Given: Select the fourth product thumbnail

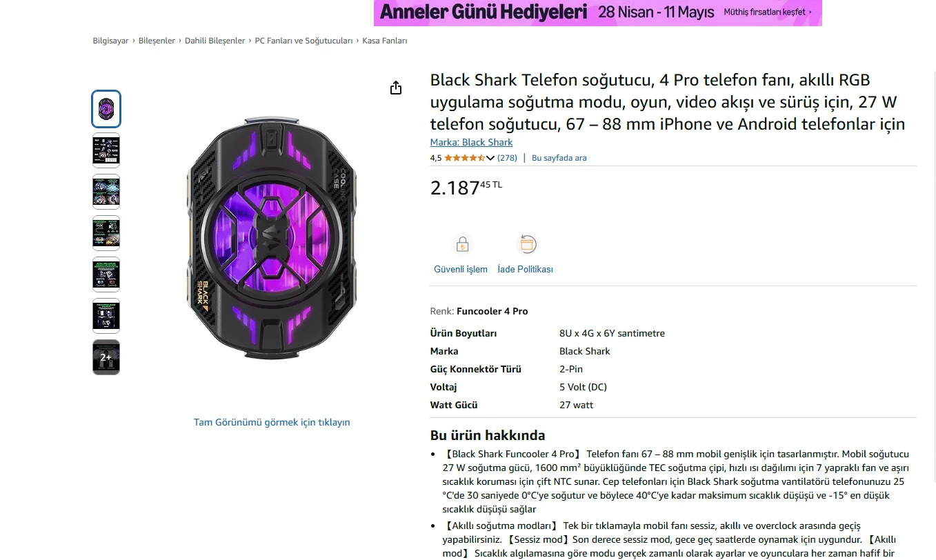Looking at the screenshot, I should coord(106,233).
